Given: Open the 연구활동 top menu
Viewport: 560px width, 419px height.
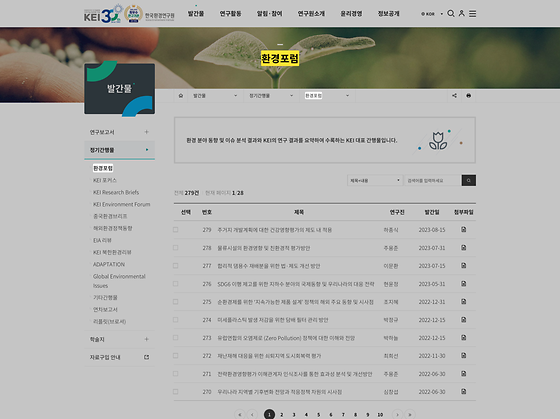Looking at the screenshot, I should (x=230, y=14).
